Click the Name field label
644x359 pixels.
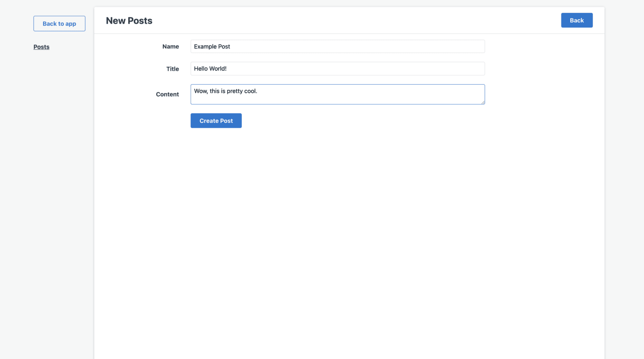point(170,46)
